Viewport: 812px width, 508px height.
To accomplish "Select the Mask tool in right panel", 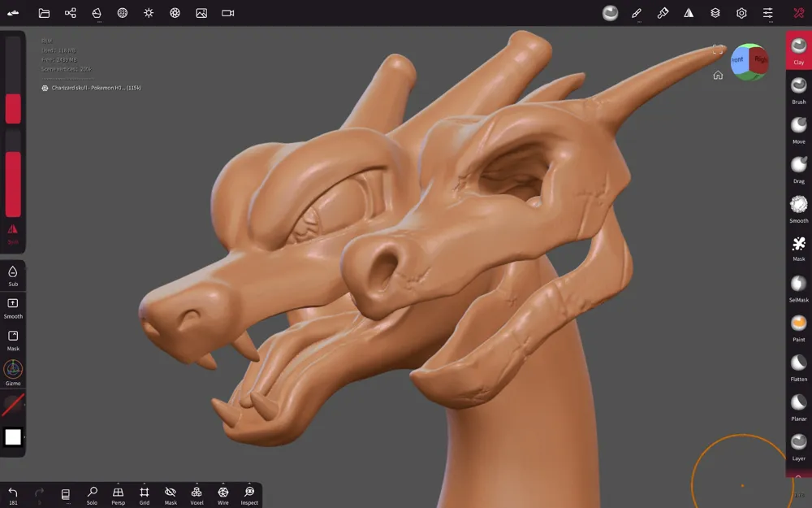I will [798, 248].
